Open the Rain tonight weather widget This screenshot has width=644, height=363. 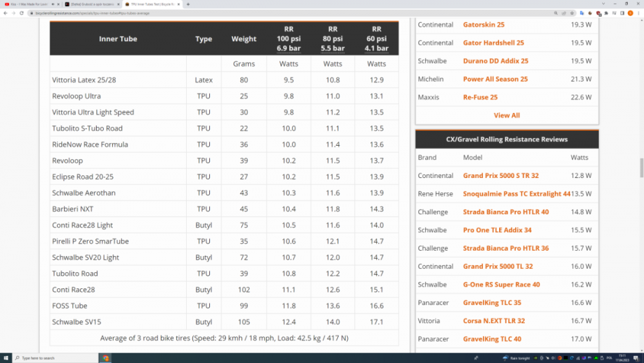tap(516, 358)
